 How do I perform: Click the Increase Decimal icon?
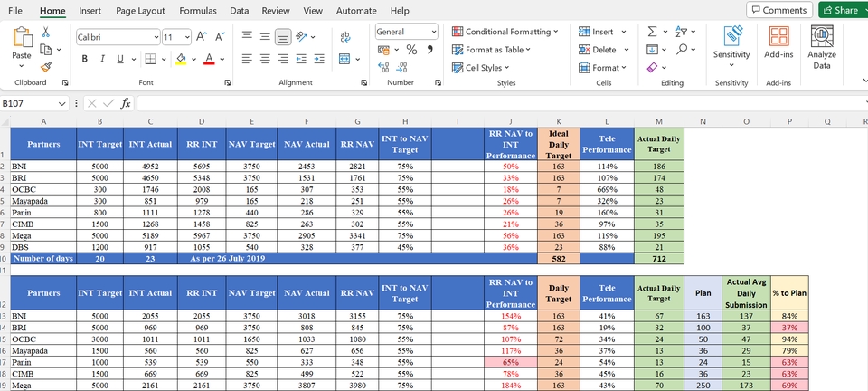click(383, 67)
